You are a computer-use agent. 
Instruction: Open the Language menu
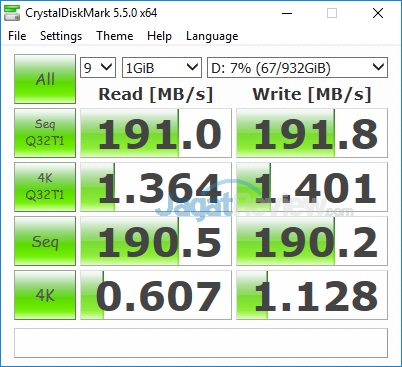click(212, 36)
